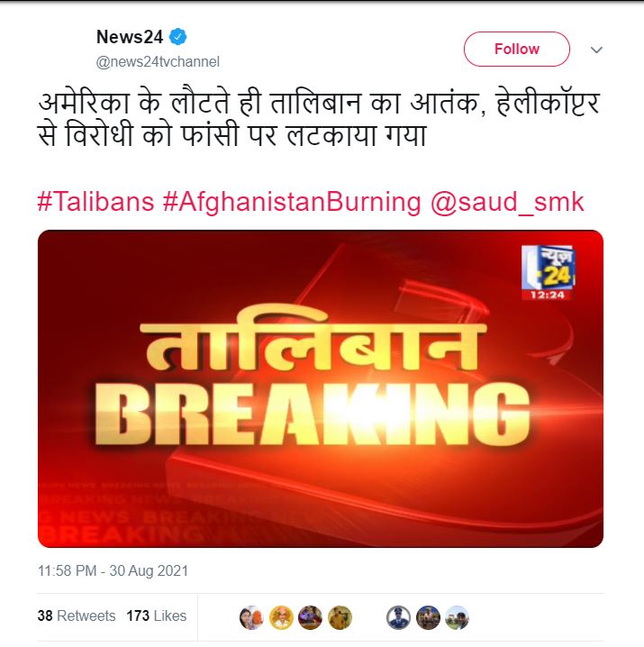Follow the News24 account

516,49
